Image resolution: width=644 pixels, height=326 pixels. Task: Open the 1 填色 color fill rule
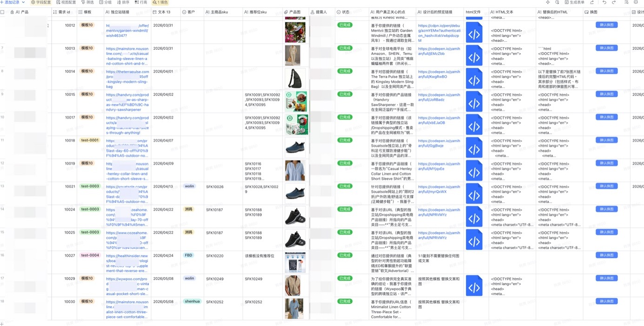(x=160, y=2)
